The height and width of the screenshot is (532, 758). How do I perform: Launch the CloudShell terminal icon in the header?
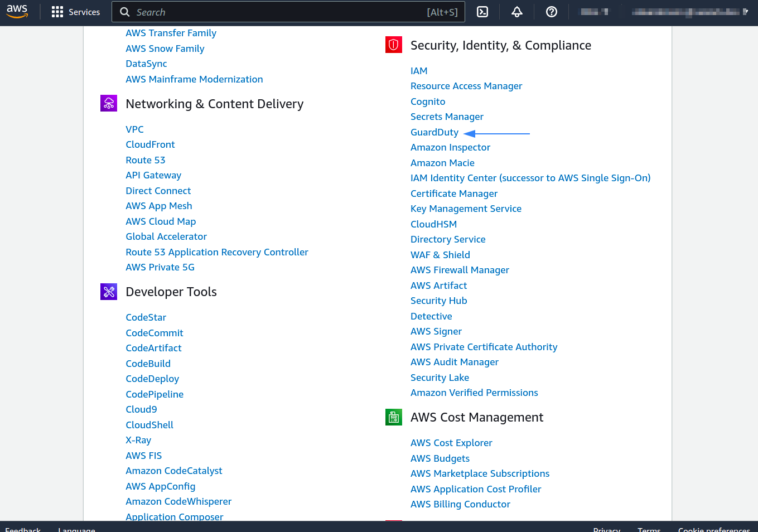[x=482, y=12]
